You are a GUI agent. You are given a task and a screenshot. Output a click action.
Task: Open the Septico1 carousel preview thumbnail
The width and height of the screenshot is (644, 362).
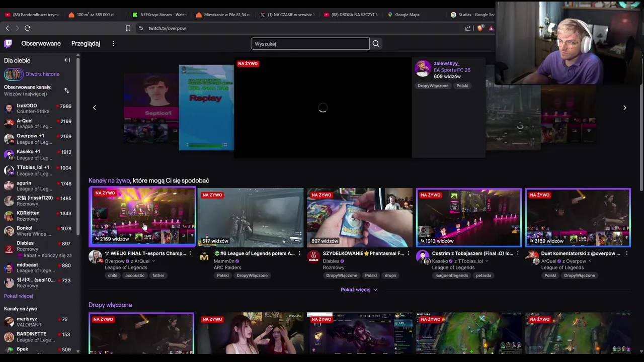point(151,108)
